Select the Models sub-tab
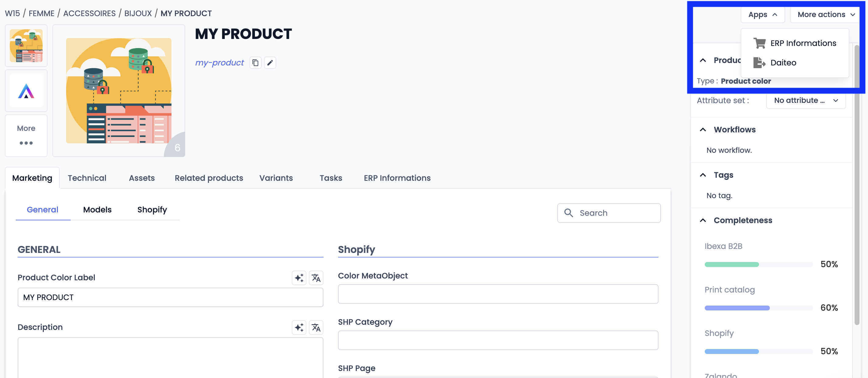Viewport: 868px width, 378px height. pos(97,210)
